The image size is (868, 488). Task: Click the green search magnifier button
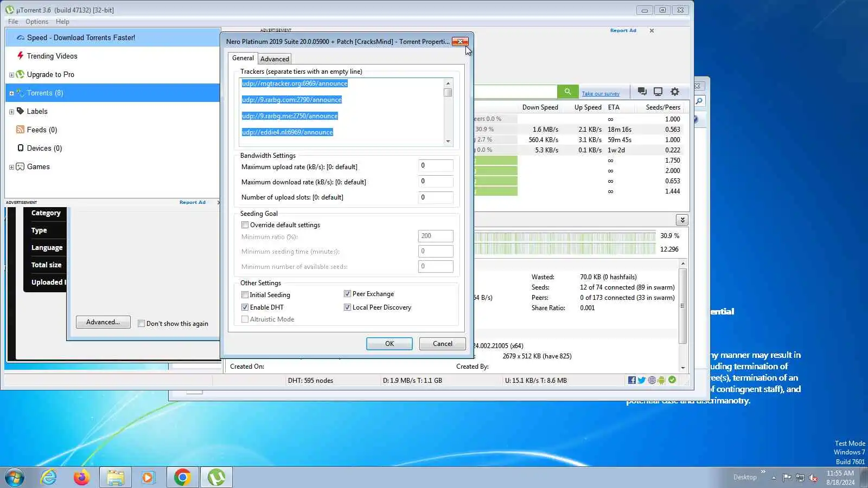point(567,92)
